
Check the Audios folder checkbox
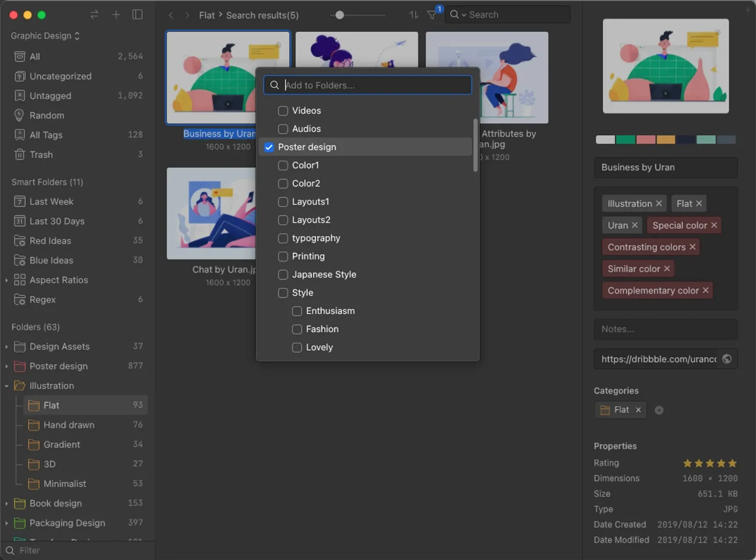click(283, 129)
